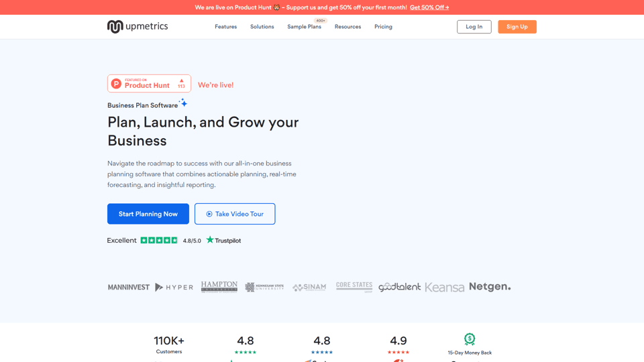This screenshot has height=362, width=644.
Task: Click the Log In button
Action: [x=474, y=27]
